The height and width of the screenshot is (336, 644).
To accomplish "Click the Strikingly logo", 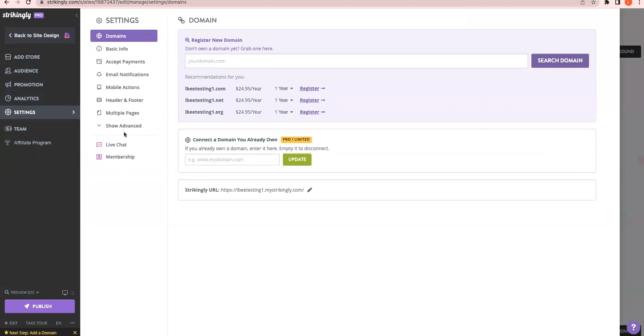I will pos(17,15).
